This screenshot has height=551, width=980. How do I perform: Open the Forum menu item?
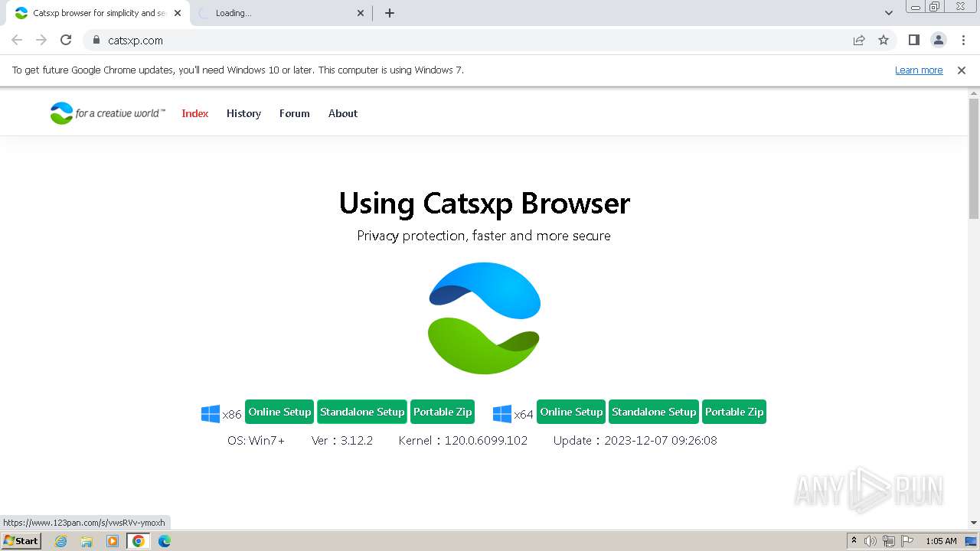[x=295, y=113]
